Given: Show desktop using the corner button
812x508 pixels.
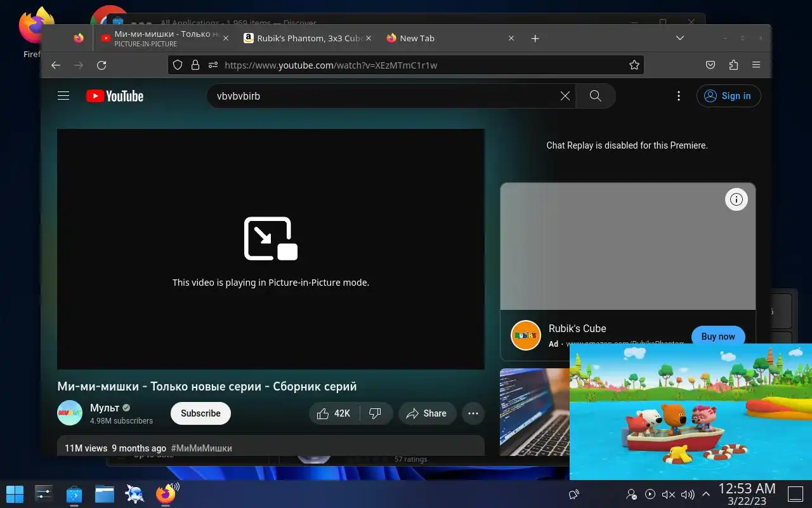Looking at the screenshot, I should click(x=796, y=494).
